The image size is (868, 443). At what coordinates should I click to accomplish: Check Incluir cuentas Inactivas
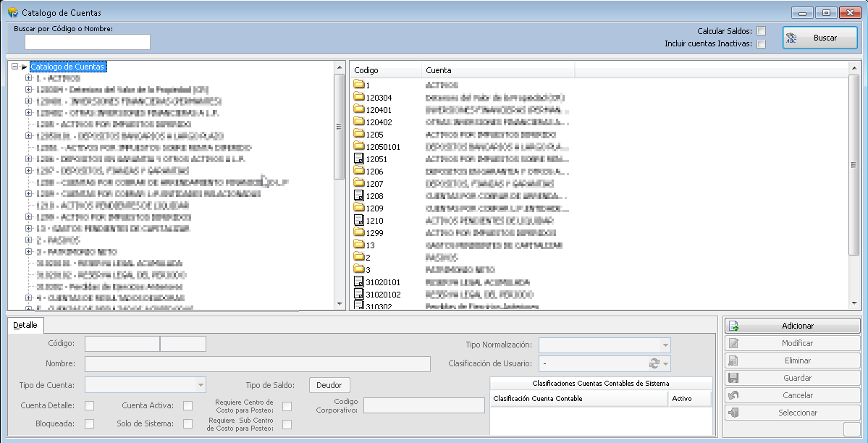(x=760, y=43)
